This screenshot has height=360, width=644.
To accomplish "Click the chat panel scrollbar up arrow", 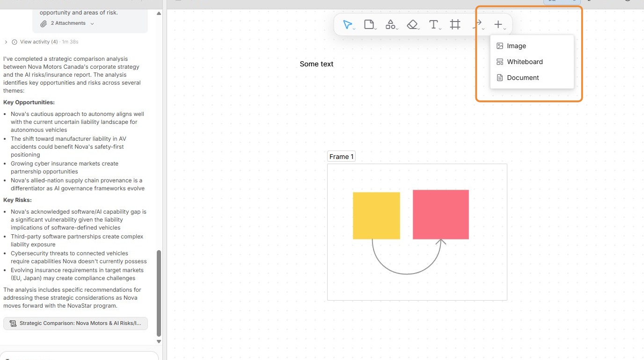I will coord(159,13).
